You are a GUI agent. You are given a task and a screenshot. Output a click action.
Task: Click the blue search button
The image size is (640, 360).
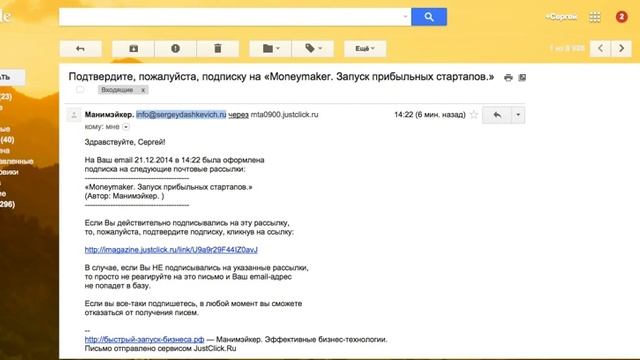(x=429, y=17)
